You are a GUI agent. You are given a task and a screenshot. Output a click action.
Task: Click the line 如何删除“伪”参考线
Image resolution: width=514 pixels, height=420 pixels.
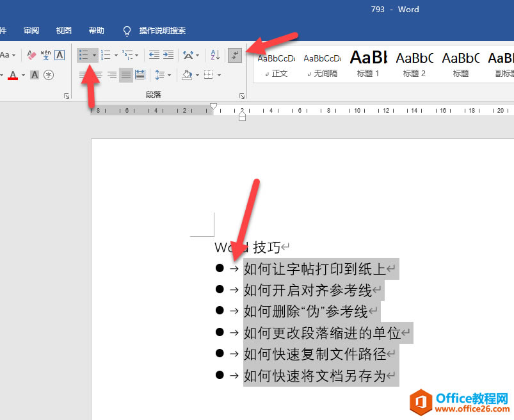[306, 311]
